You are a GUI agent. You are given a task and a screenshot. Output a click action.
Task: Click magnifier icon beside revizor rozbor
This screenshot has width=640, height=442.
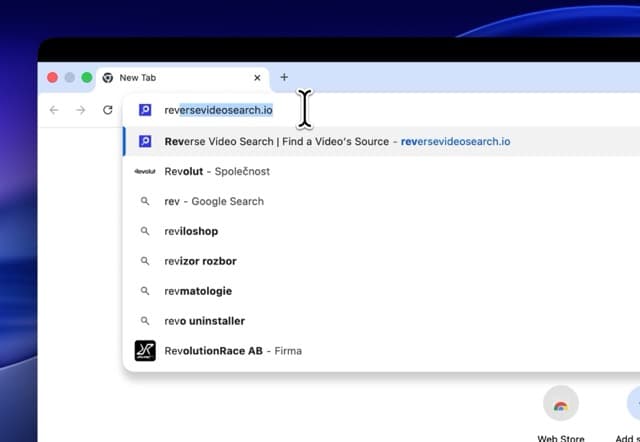[145, 261]
